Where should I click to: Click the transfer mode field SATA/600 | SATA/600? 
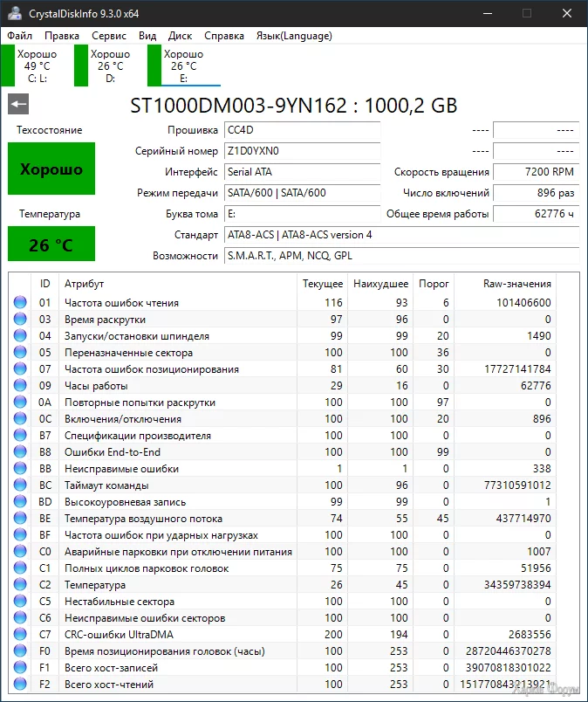302,193
